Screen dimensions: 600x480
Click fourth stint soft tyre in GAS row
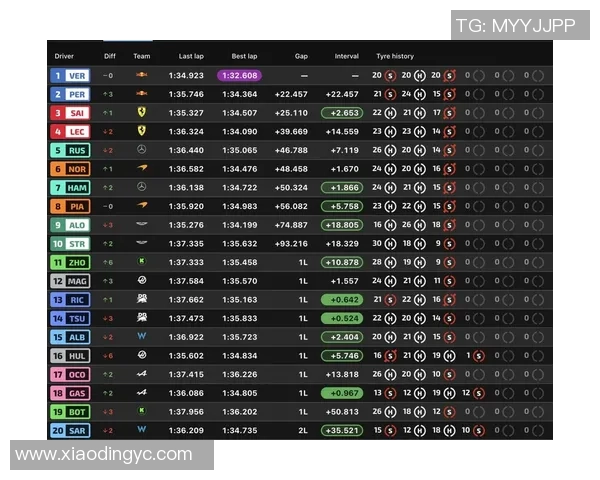(x=479, y=393)
